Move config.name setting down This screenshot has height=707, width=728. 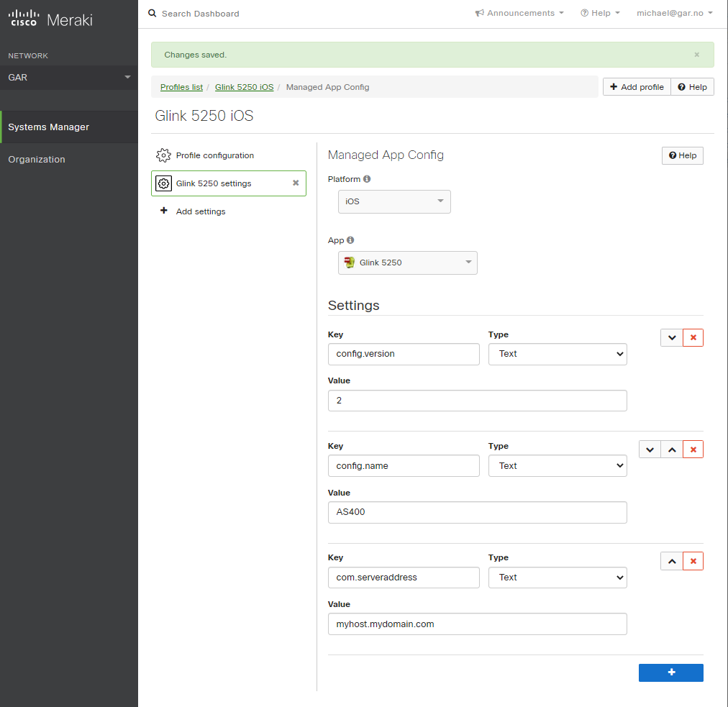[650, 450]
